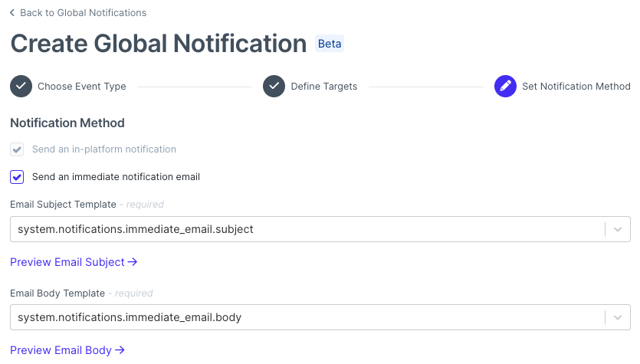The width and height of the screenshot is (640, 364).
Task: Select the Set Notification Method step label
Action: (x=576, y=87)
